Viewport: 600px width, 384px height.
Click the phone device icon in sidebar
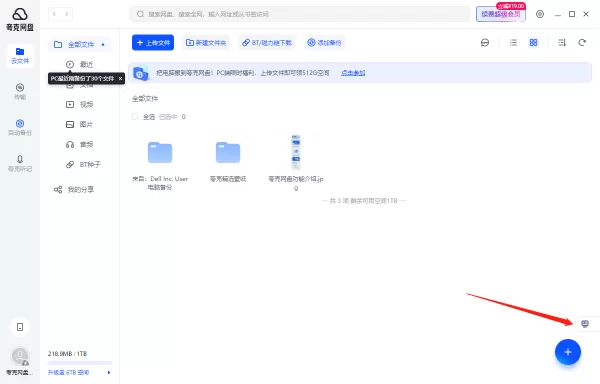[20, 327]
